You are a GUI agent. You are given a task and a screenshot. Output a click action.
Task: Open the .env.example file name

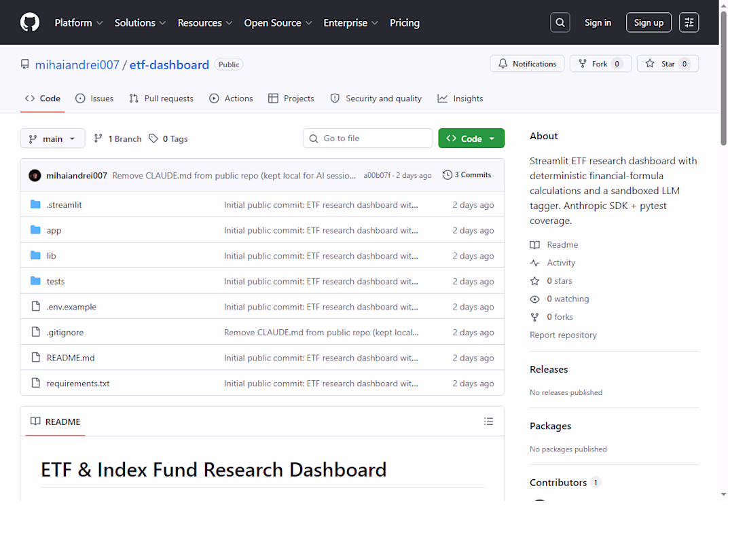71,307
